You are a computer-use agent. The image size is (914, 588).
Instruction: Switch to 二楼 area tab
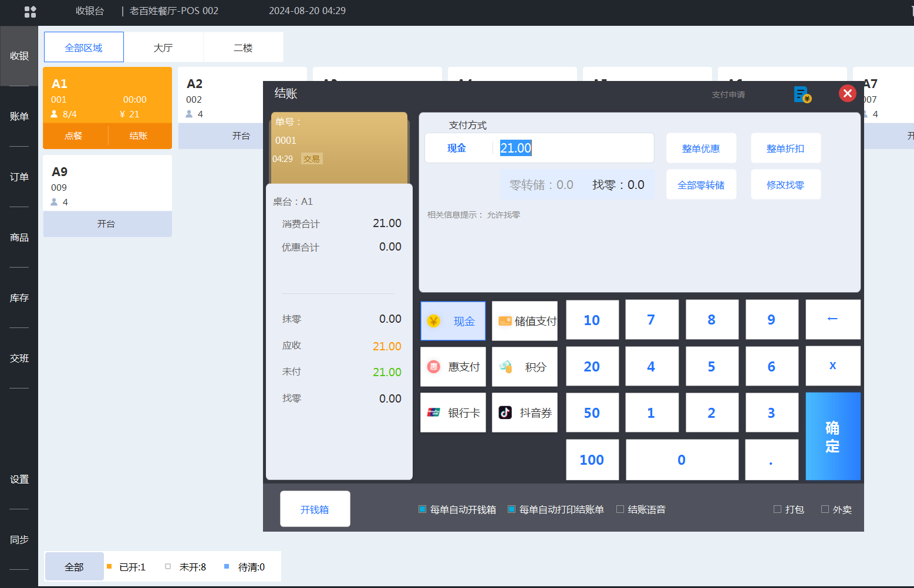[243, 47]
